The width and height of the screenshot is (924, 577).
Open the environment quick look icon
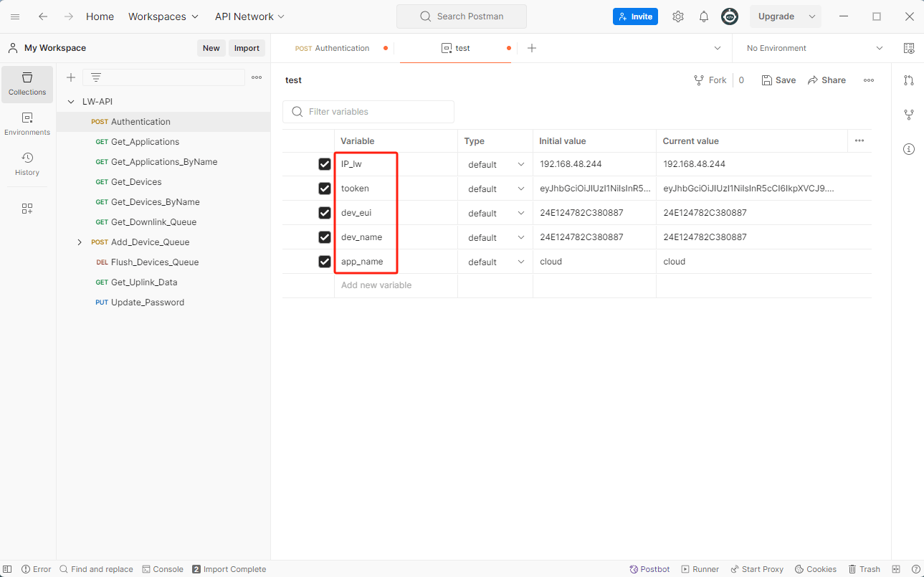[909, 48]
